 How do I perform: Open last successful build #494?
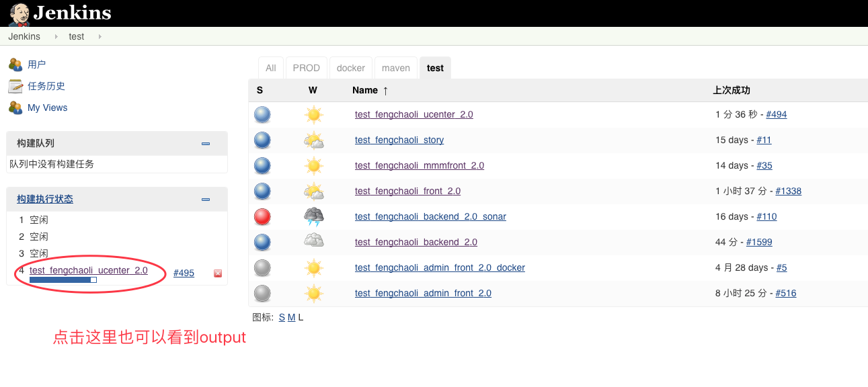pyautogui.click(x=777, y=114)
